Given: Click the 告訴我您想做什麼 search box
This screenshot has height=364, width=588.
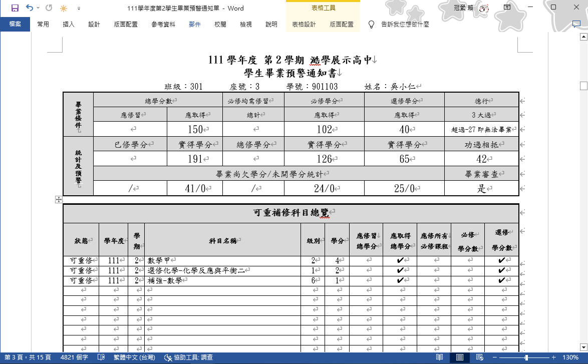Looking at the screenshot, I should click(x=405, y=25).
